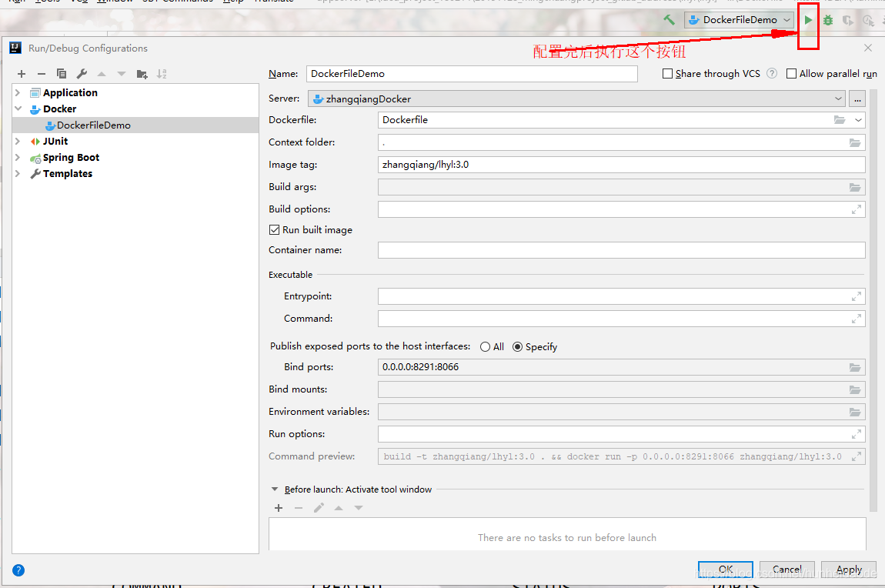This screenshot has height=588, width=885.
Task: Move the configuration down in the list
Action: [122, 74]
